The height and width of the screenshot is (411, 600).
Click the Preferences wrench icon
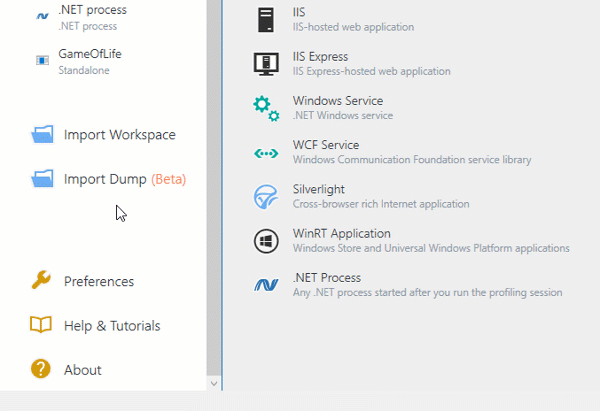pyautogui.click(x=41, y=281)
